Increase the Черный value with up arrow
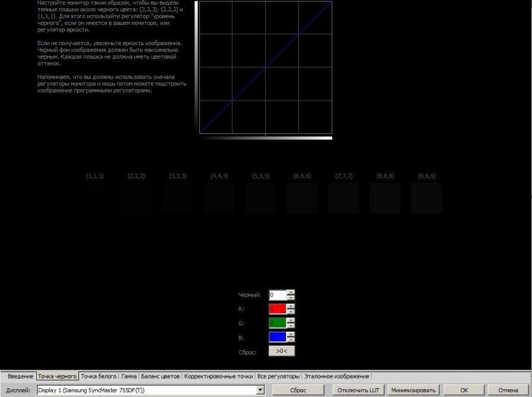This screenshot has width=532, height=397. (291, 292)
